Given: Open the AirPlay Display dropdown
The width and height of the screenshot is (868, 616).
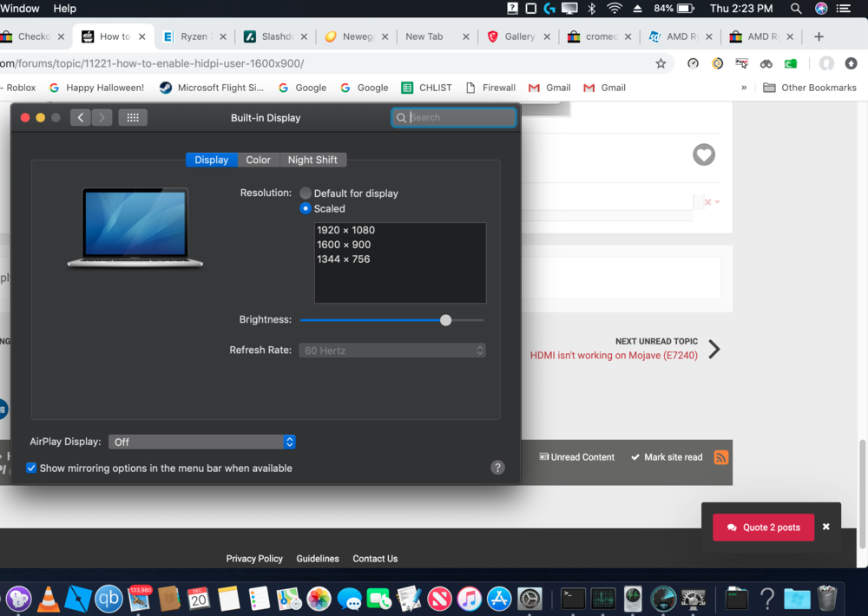Looking at the screenshot, I should [x=201, y=442].
